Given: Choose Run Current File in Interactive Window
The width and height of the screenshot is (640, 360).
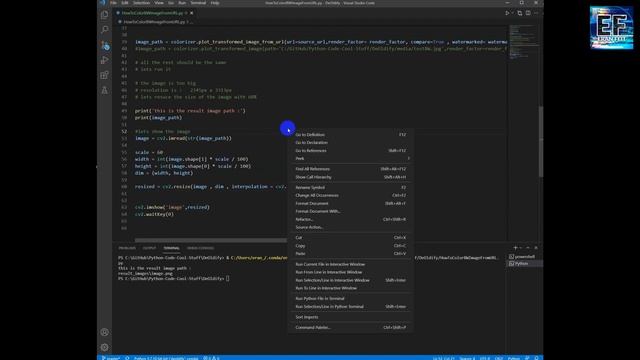Looking at the screenshot, I should [x=351, y=264].
